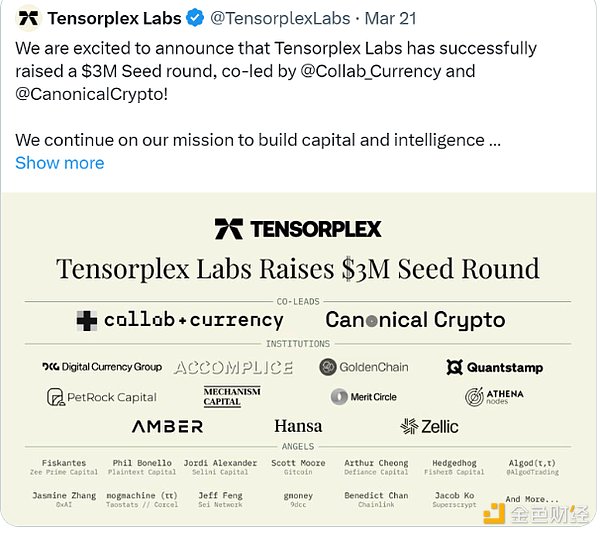This screenshot has width=600, height=535.
Task: Click the Tensorplex Labs display name
Action: click(x=114, y=18)
